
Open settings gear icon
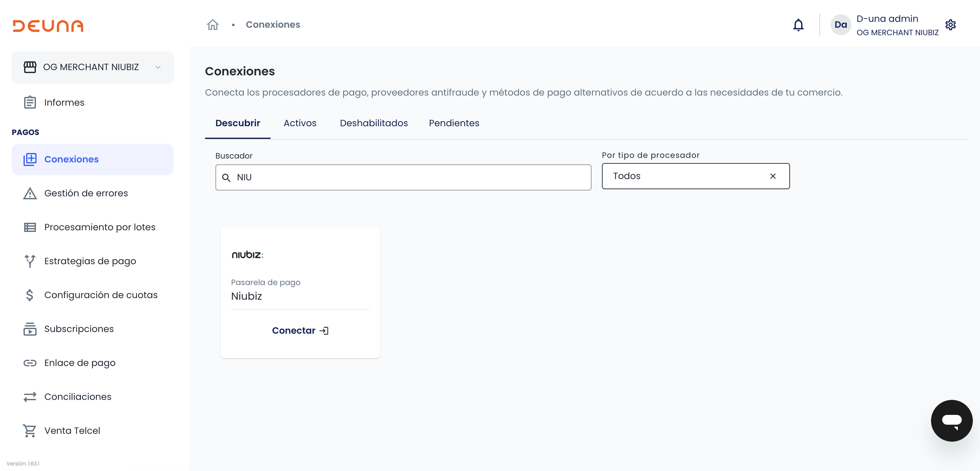coord(950,25)
